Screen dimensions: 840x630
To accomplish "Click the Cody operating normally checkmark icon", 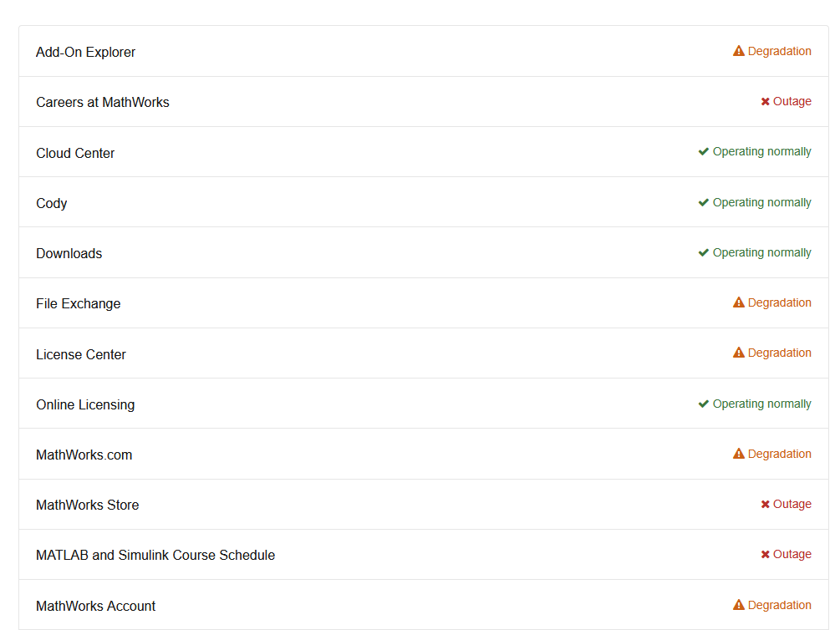I will (704, 202).
